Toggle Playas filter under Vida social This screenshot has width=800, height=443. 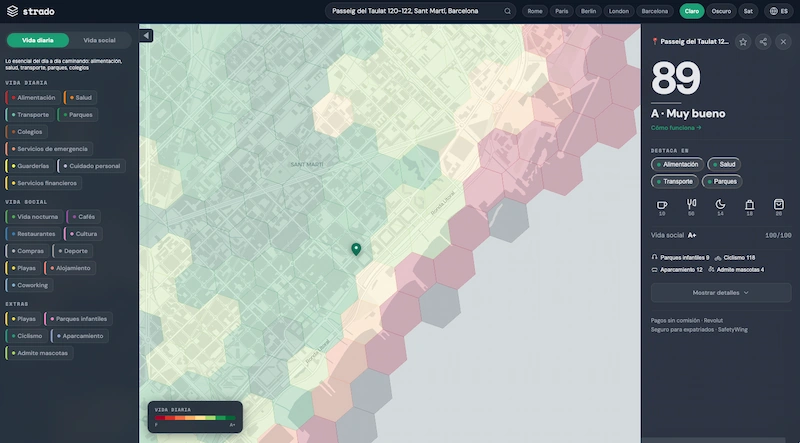(23, 268)
